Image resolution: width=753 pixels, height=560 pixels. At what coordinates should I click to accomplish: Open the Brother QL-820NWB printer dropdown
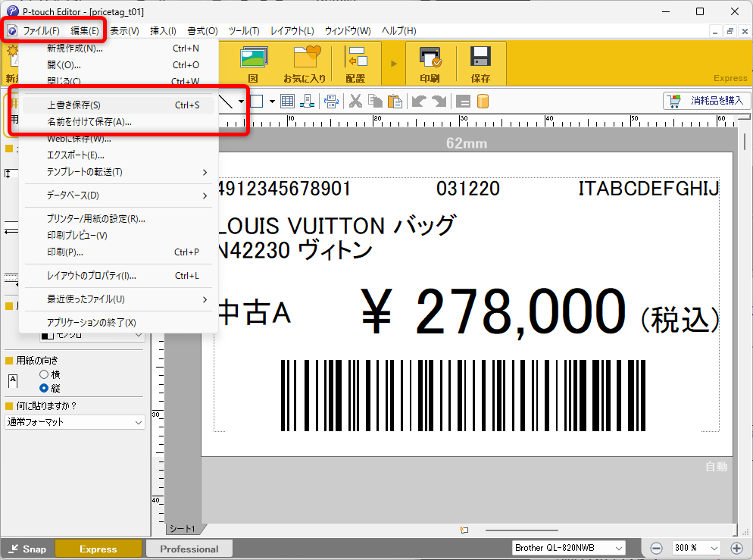pos(568,548)
